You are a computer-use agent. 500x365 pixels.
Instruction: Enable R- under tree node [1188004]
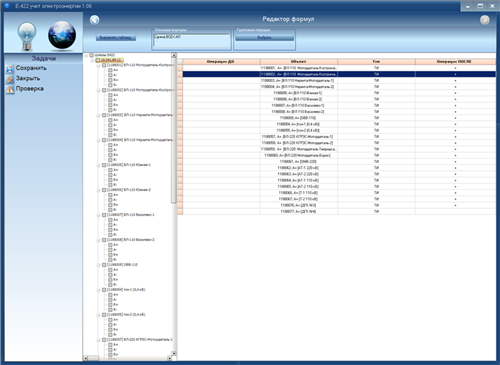tap(110, 160)
